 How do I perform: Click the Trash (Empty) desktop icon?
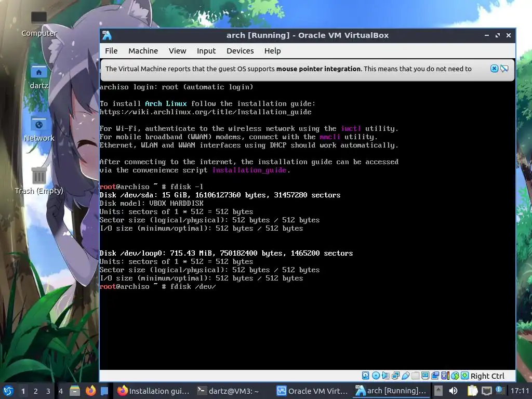click(39, 181)
